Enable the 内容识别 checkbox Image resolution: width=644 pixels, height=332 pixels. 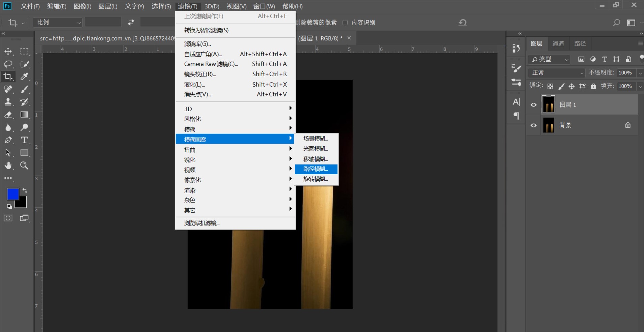(345, 22)
